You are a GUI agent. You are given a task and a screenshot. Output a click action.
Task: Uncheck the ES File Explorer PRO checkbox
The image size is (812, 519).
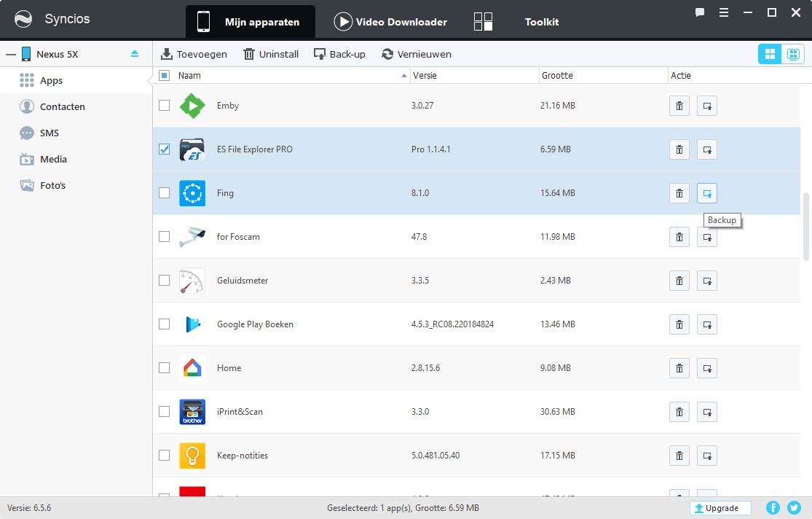pos(164,149)
